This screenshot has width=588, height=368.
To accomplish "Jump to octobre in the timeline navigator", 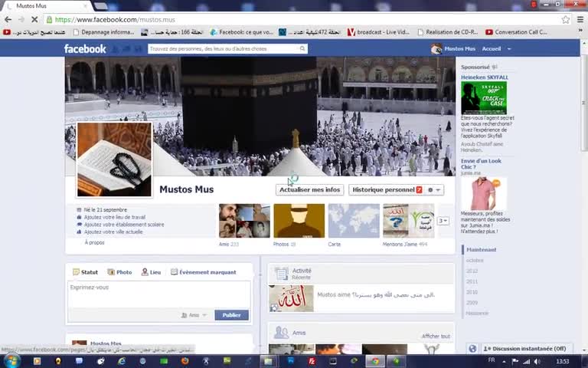I will [x=475, y=260].
